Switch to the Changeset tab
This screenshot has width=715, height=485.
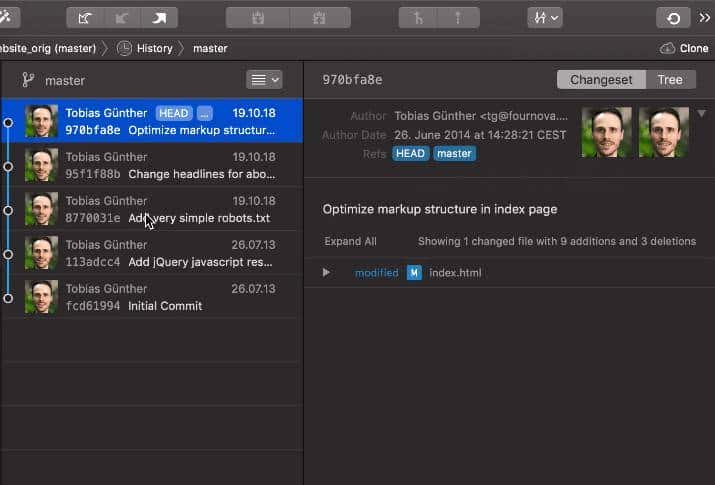601,80
